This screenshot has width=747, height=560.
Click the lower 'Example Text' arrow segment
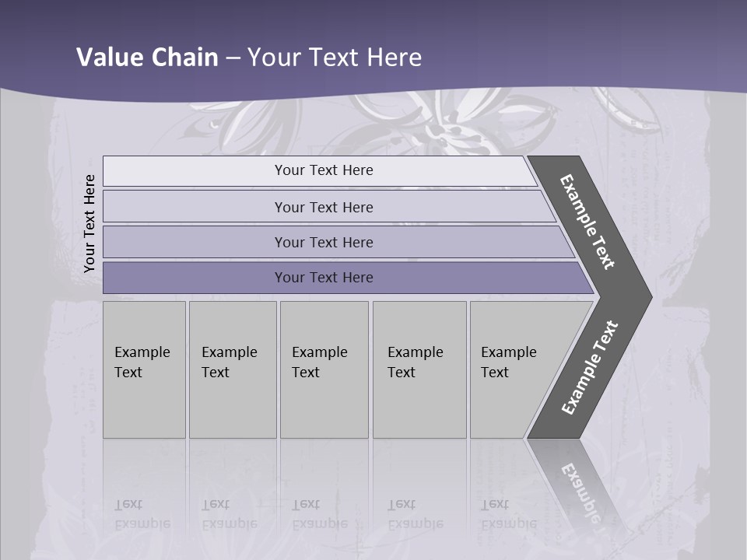pos(590,368)
